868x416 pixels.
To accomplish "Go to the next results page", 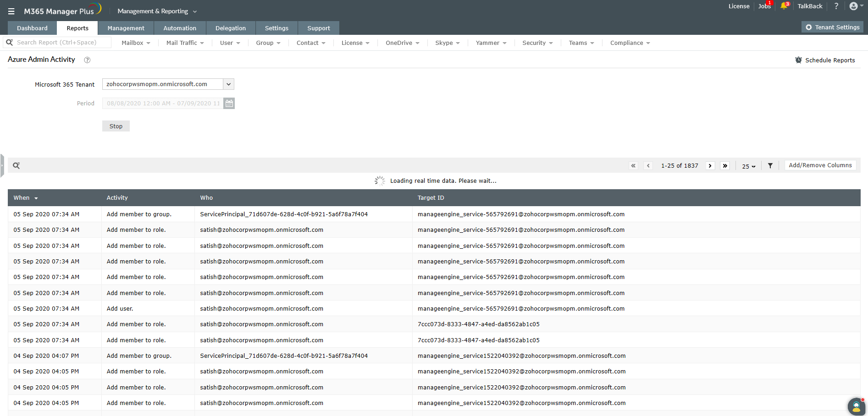I will click(x=710, y=166).
